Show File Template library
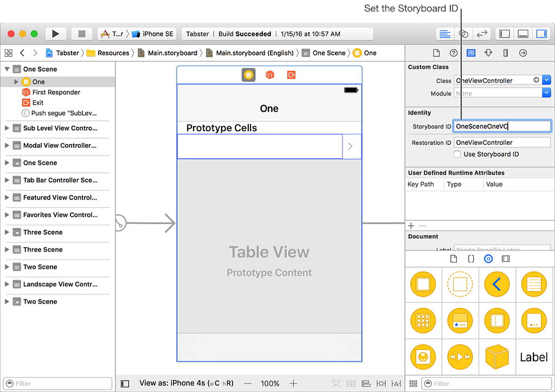The height and width of the screenshot is (392, 555). click(x=454, y=259)
